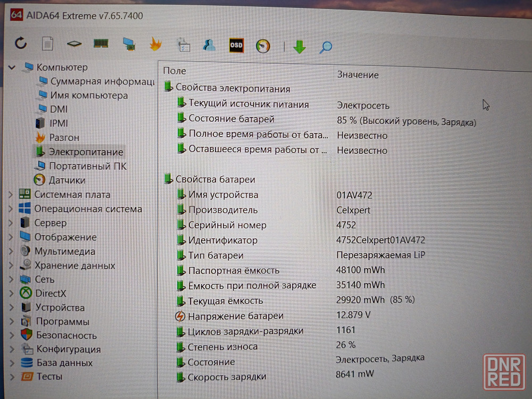532x399 pixels.
Task: Select Датчики in the tree
Action: pos(67,180)
